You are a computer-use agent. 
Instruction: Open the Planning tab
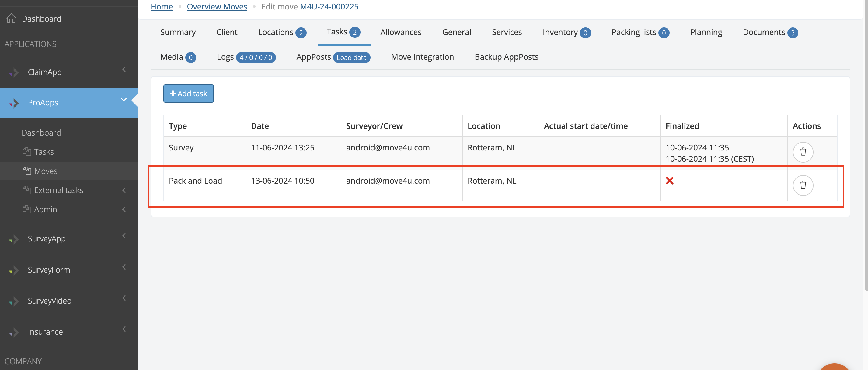point(706,32)
